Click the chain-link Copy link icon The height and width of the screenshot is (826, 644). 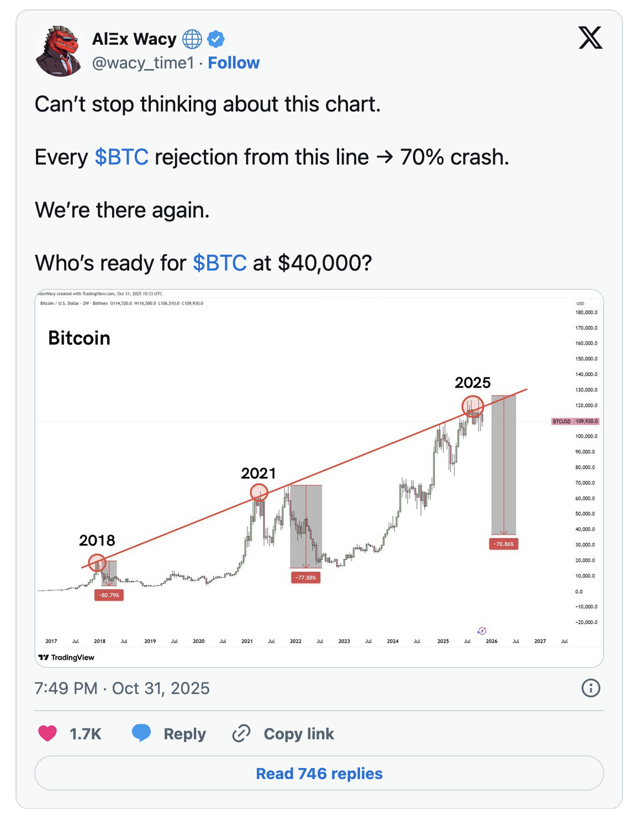[241, 733]
